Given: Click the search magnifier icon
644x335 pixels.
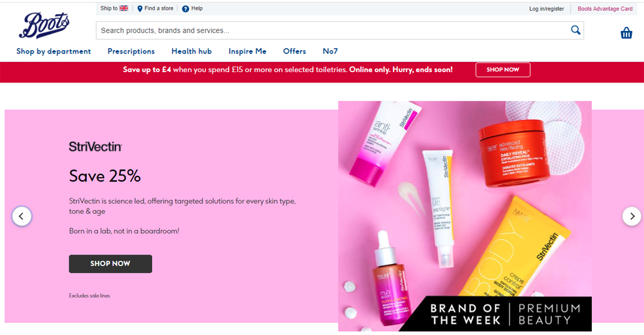Looking at the screenshot, I should pos(575,30).
